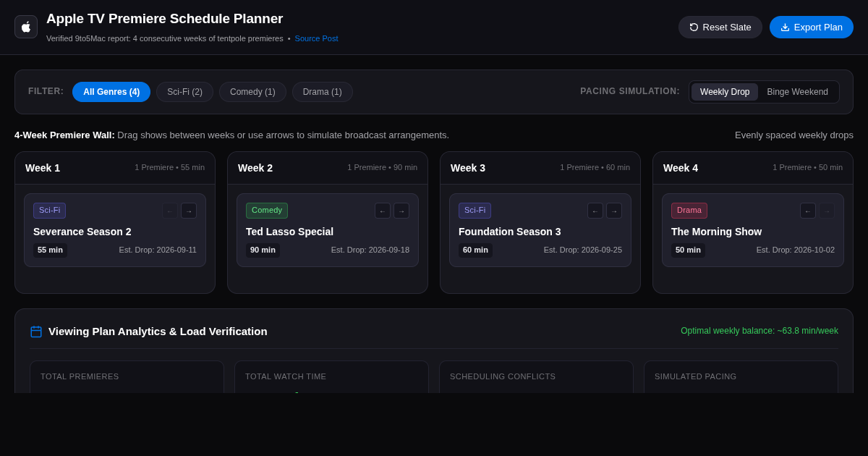Move Foundation Season 3 to next week
Viewport: 868px width, 456px height.
coord(614,211)
